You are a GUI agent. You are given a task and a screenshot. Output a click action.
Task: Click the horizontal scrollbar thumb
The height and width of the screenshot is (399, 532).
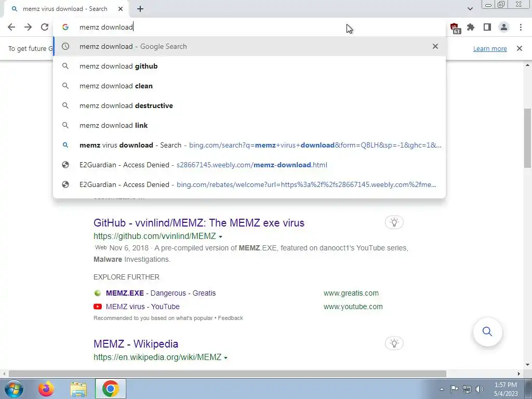(x=228, y=374)
